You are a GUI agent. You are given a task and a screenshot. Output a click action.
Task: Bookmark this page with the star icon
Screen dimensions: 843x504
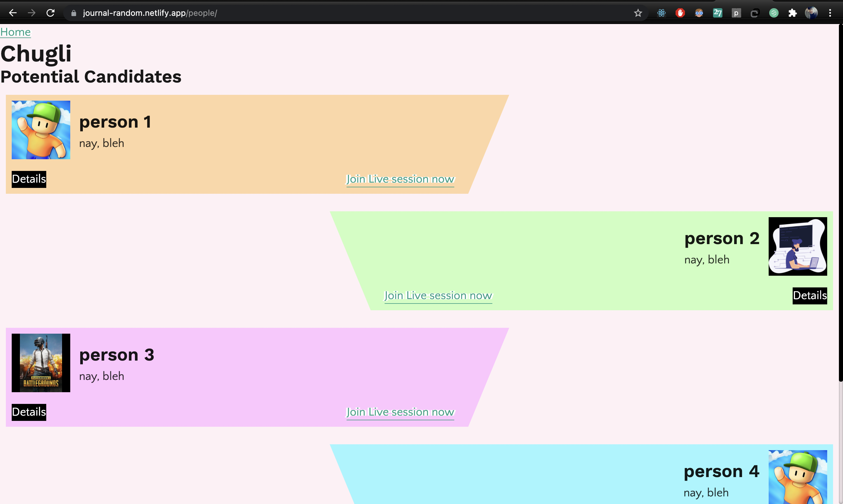pyautogui.click(x=638, y=13)
